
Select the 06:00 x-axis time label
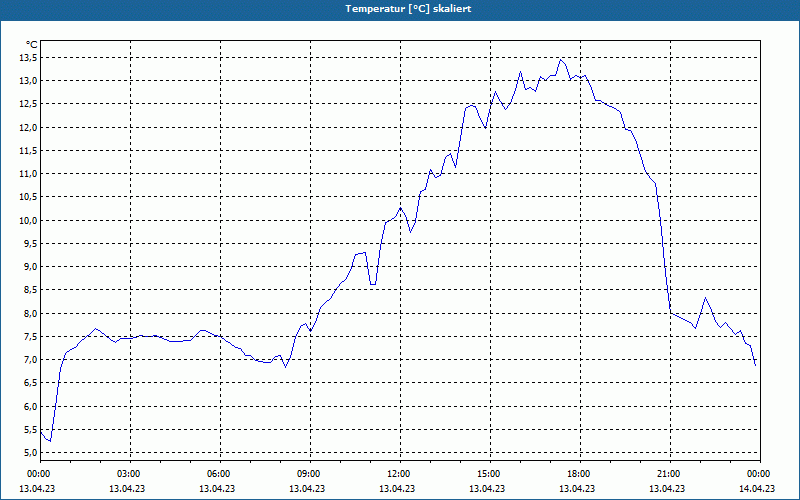[x=220, y=474]
